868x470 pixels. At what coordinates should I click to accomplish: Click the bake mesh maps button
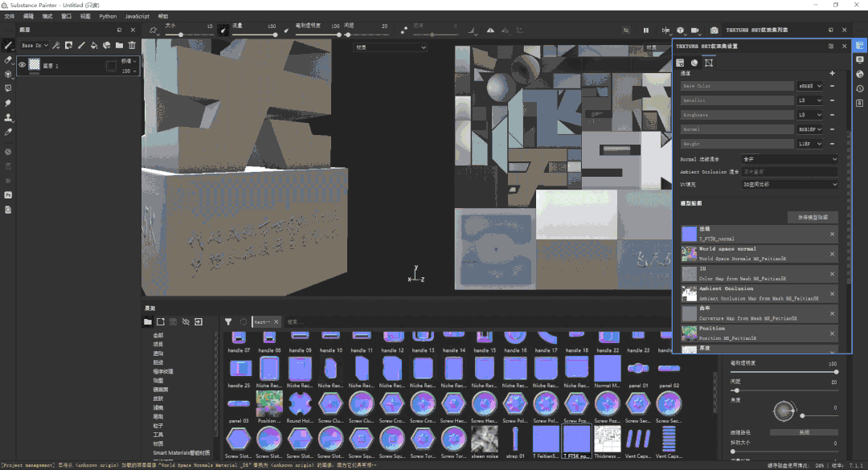point(813,217)
